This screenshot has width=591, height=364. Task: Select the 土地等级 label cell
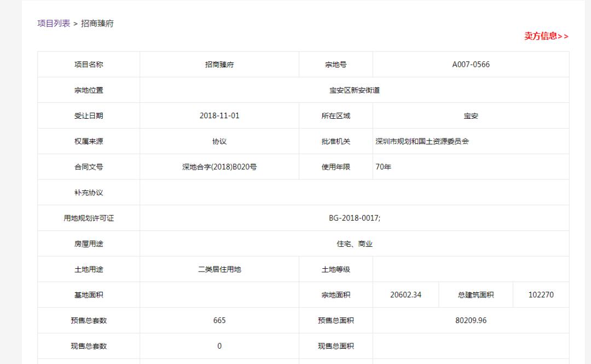tap(336, 269)
